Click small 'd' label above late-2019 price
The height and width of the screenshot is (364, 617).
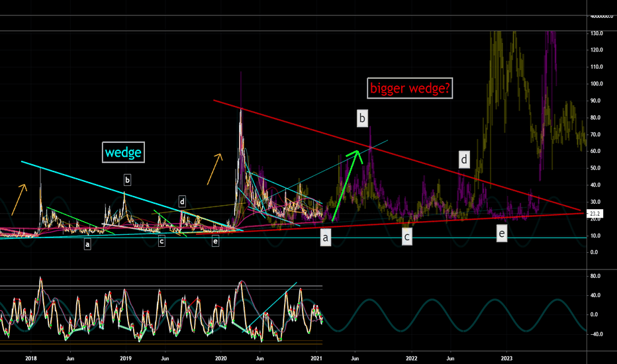[x=182, y=202]
